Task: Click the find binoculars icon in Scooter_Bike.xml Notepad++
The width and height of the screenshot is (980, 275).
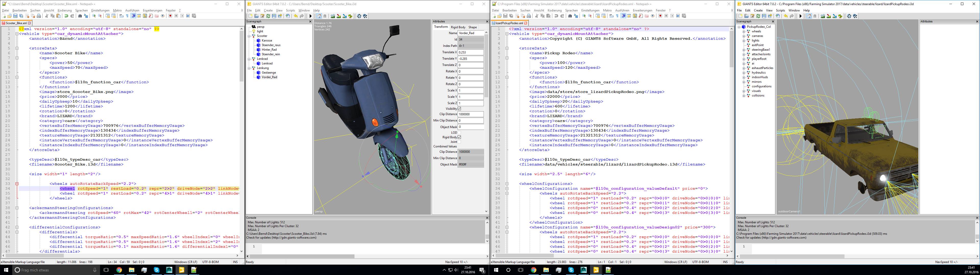Action: (80, 16)
